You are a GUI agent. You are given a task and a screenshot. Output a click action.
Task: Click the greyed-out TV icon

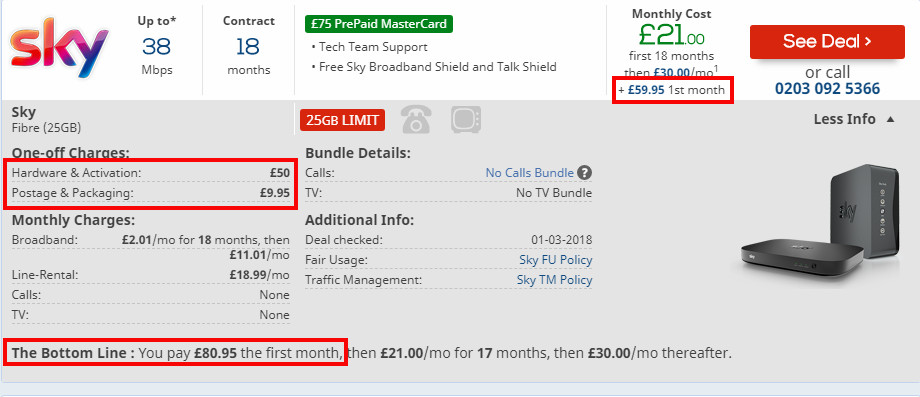(x=466, y=119)
